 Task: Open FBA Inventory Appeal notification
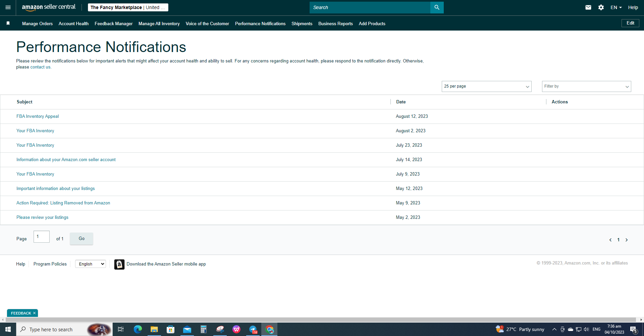(x=38, y=116)
